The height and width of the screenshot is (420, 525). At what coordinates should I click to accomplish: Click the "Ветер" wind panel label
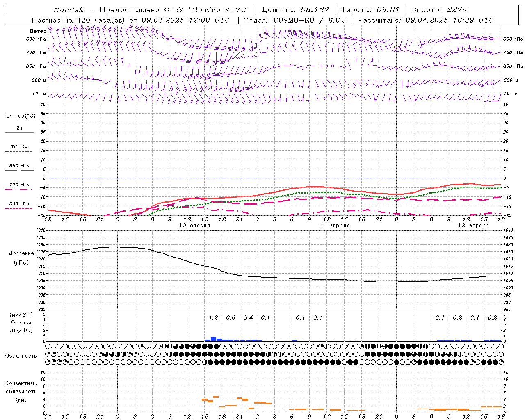click(x=38, y=31)
